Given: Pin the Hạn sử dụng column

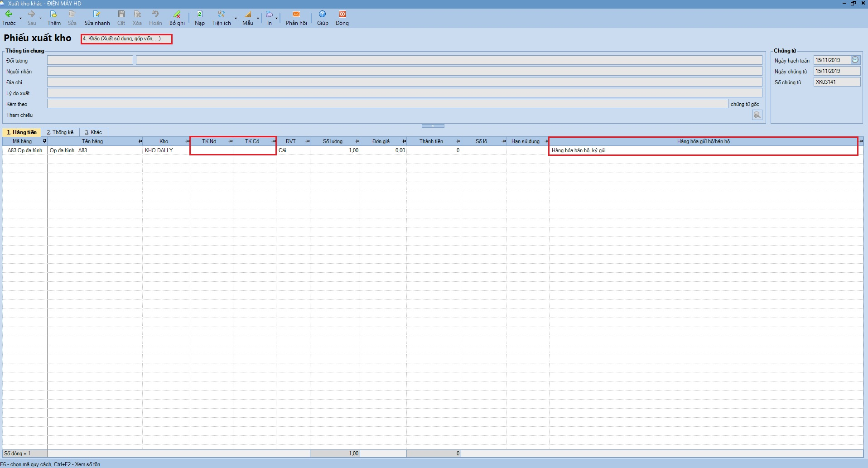Looking at the screenshot, I should (546, 141).
